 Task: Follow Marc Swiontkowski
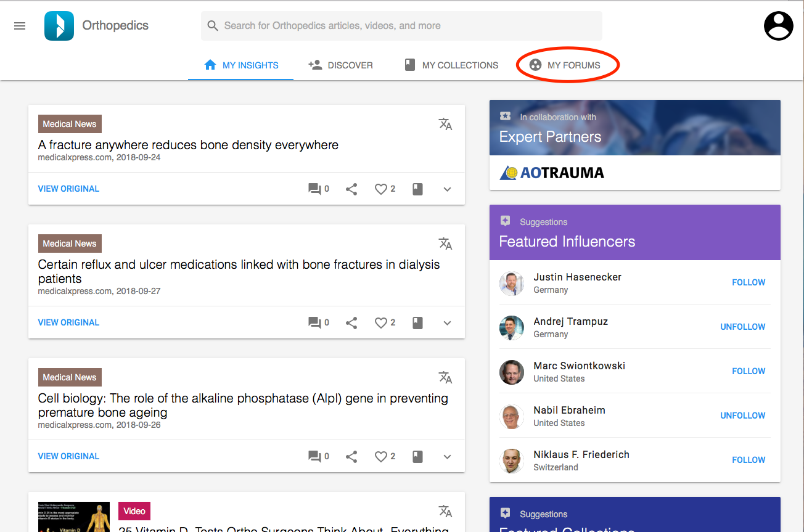[x=749, y=371]
